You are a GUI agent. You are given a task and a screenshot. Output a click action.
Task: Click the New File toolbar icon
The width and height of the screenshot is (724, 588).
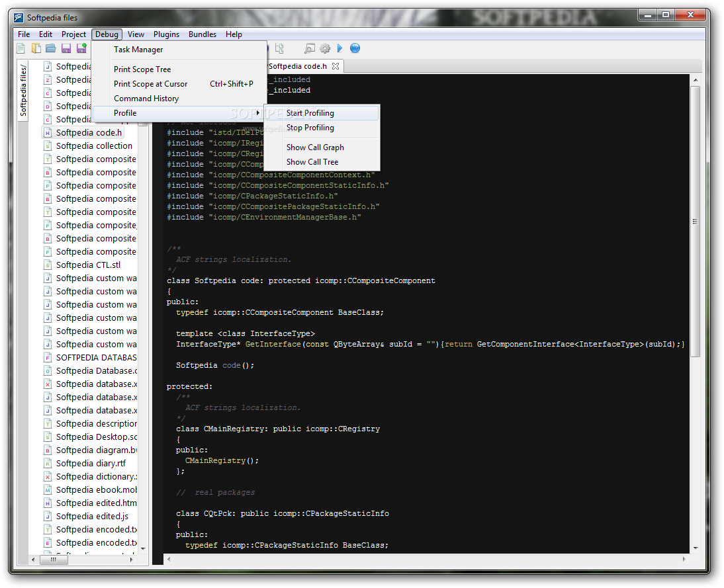pyautogui.click(x=21, y=48)
